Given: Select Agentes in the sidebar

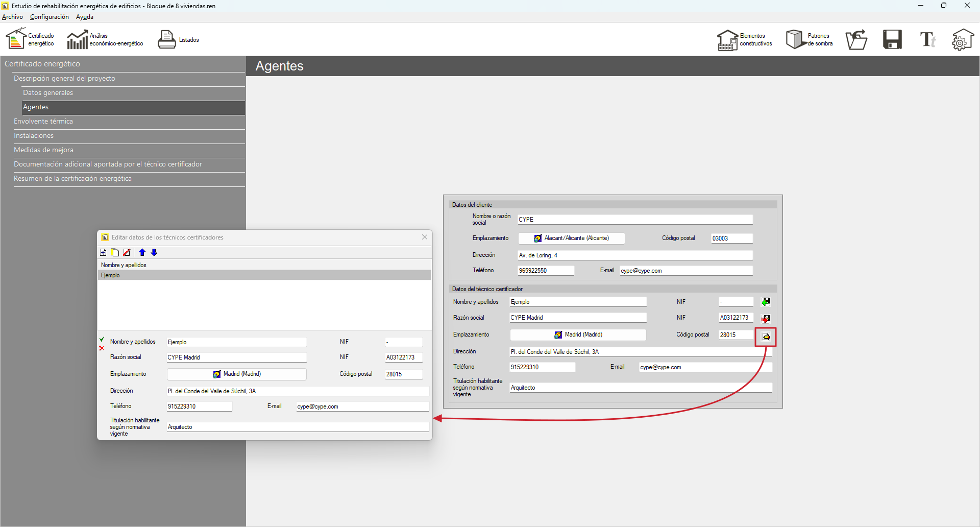Looking at the screenshot, I should [x=134, y=107].
